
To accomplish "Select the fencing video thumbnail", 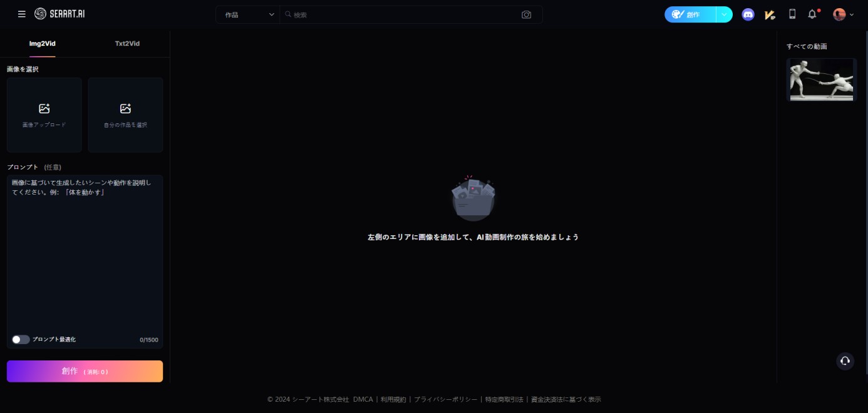I will 821,79.
